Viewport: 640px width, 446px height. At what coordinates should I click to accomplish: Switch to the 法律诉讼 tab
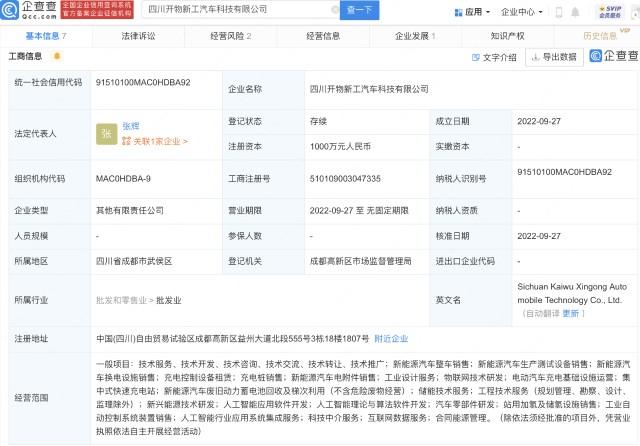[138, 36]
